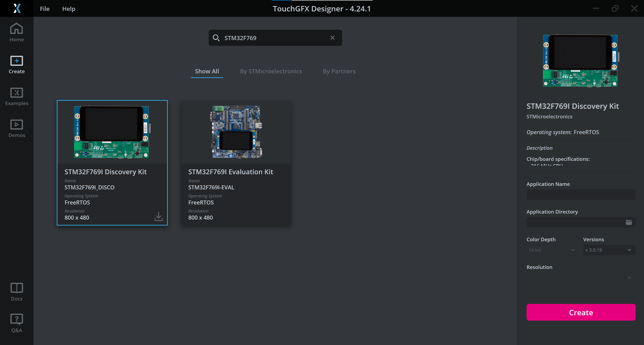Open the Q&A section

click(16, 323)
